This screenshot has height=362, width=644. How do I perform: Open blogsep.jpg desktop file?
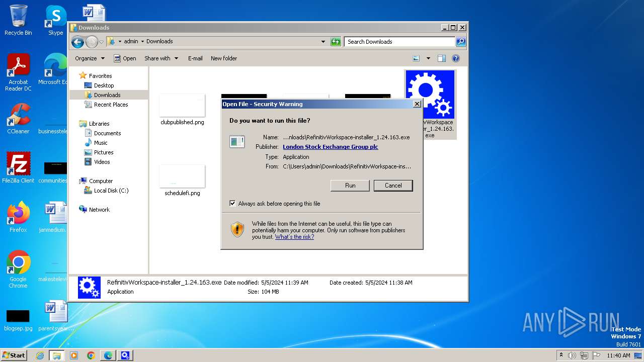click(x=18, y=319)
